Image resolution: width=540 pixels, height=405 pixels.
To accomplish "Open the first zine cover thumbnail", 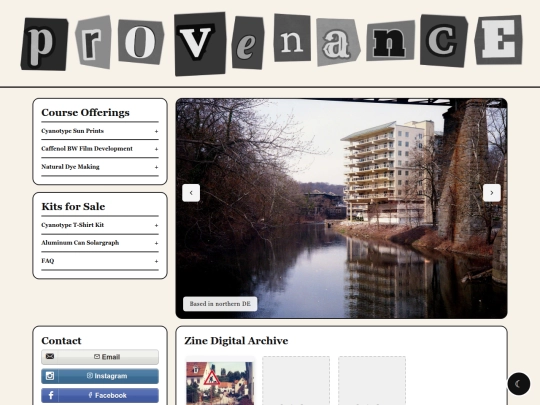I will (x=220, y=383).
